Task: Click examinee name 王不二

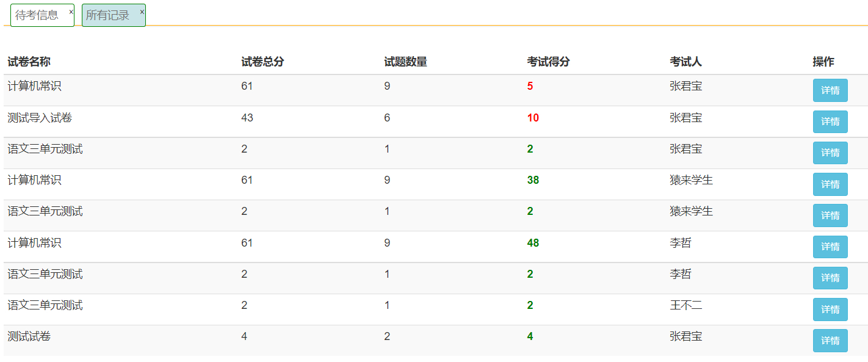Action: (x=686, y=305)
